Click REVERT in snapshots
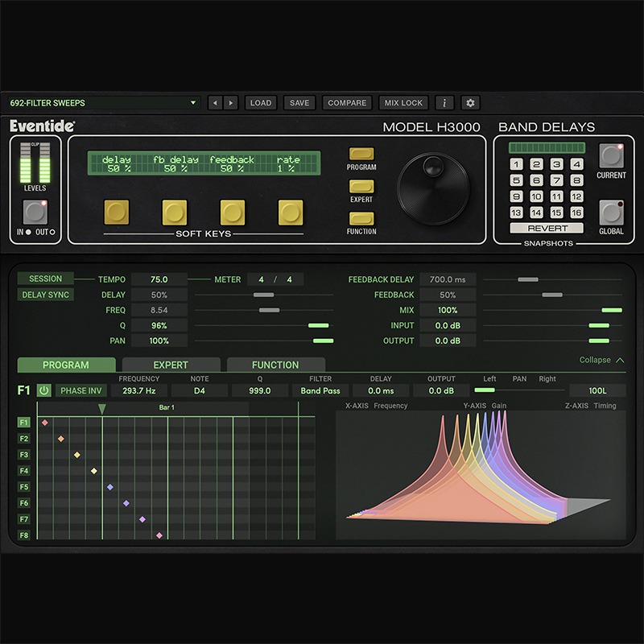Screen dimensions: 644x644 547,228
